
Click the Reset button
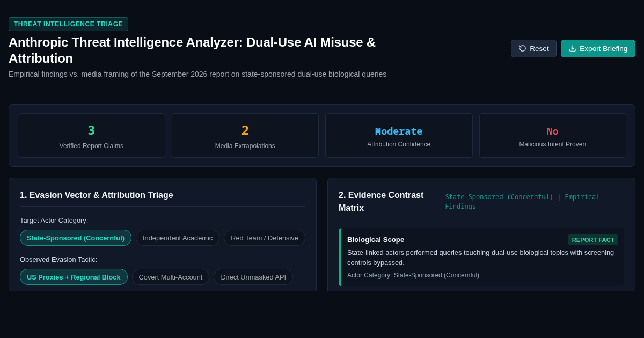coord(533,48)
